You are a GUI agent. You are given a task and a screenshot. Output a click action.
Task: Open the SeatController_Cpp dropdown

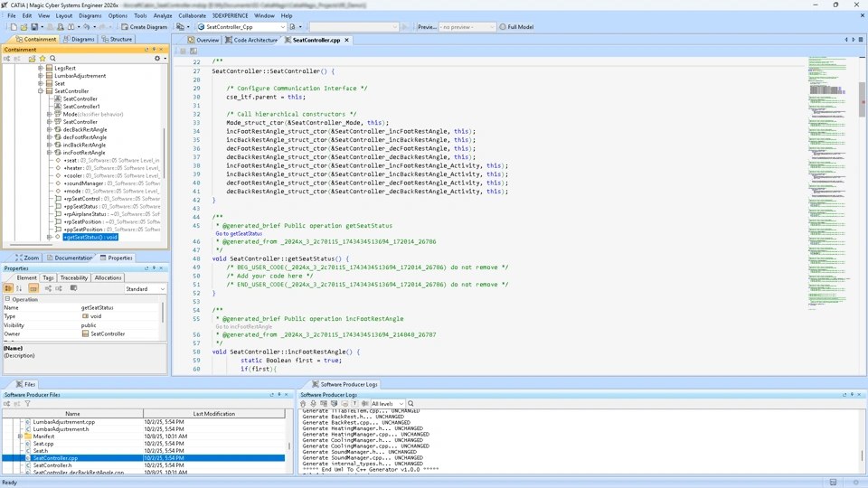click(282, 27)
